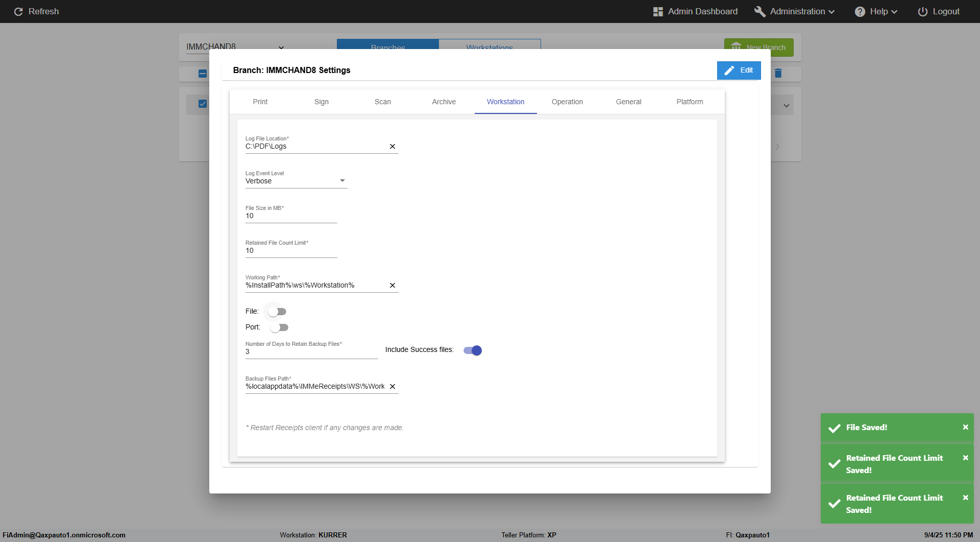The image size is (980, 542).
Task: Switch to the Operation tab
Action: pos(567,102)
